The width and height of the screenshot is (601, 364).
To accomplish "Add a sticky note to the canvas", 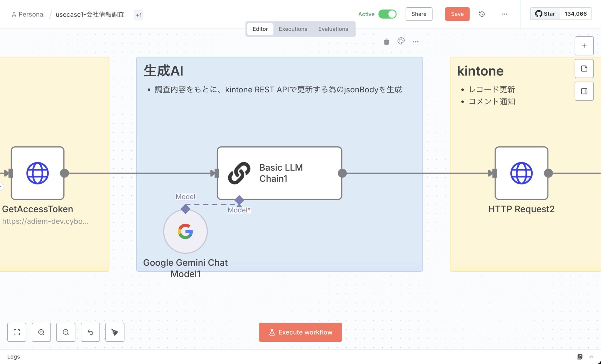I will (584, 69).
